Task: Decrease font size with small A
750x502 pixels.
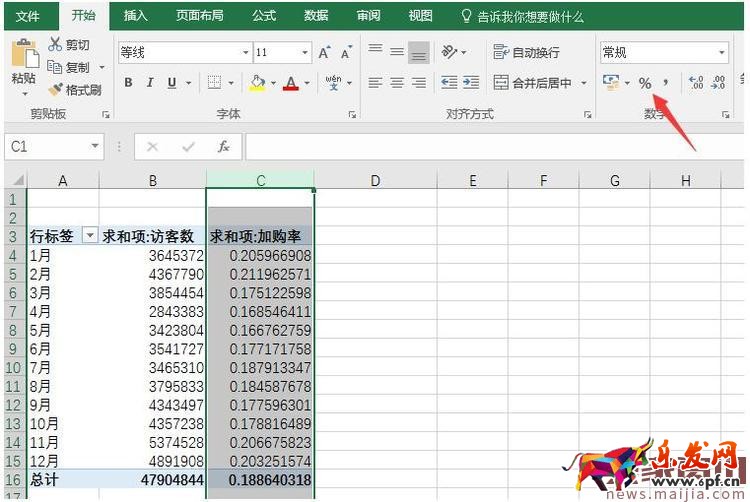Action: (346, 53)
